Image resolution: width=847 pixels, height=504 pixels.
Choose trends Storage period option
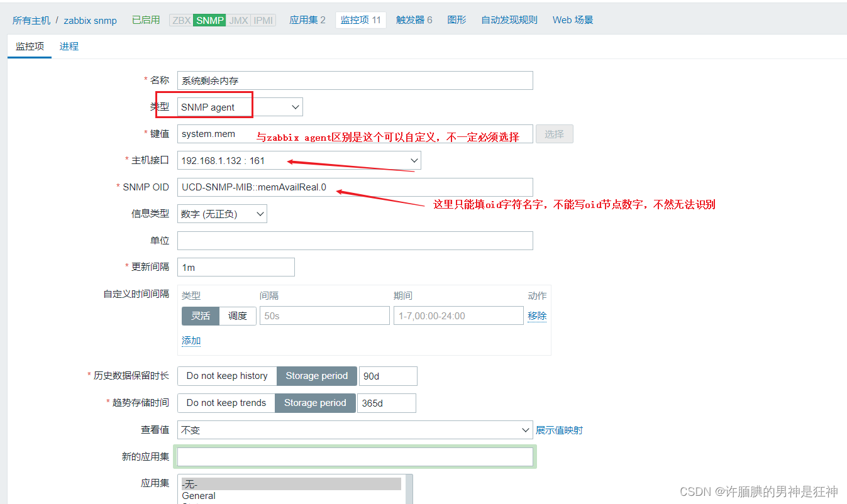tap(315, 403)
